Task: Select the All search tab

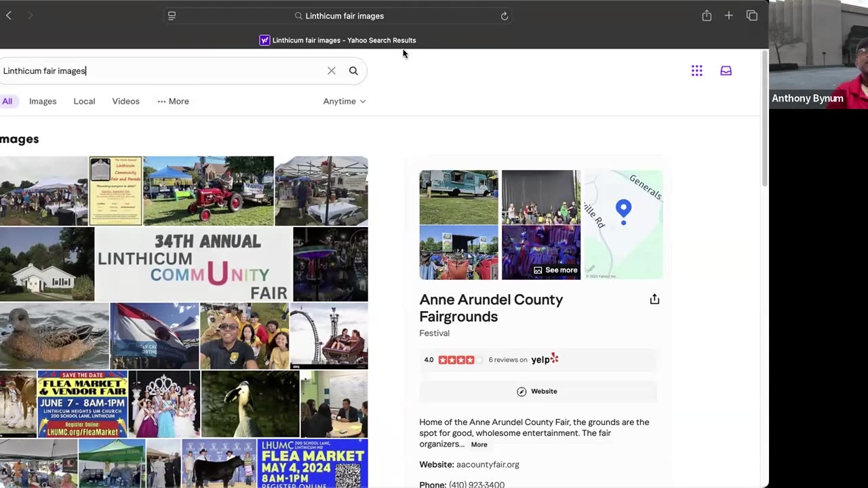Action: pyautogui.click(x=7, y=101)
